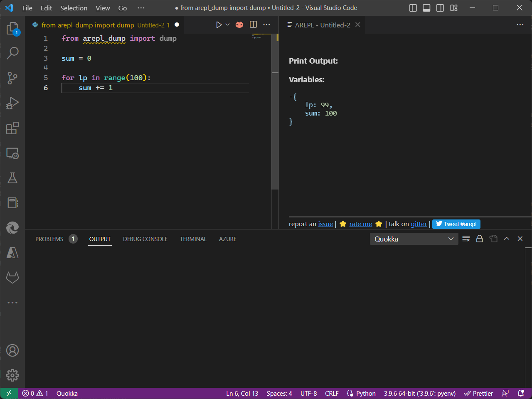Open notifications bell

click(521, 393)
